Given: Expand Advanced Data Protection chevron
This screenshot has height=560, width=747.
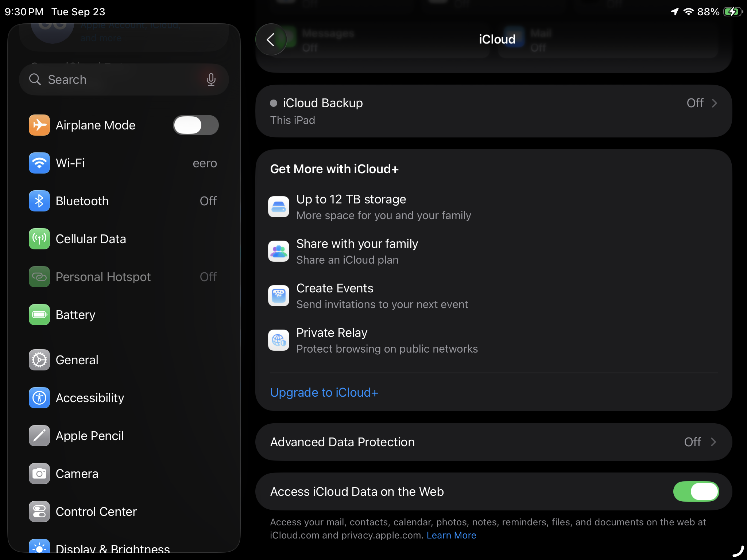Looking at the screenshot, I should pos(713,442).
